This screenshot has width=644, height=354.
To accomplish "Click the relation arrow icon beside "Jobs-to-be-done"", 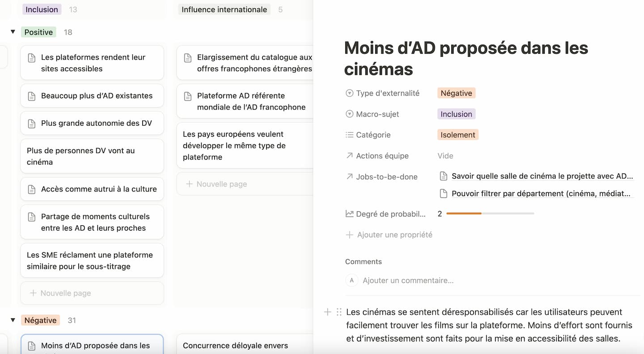I will pos(349,177).
